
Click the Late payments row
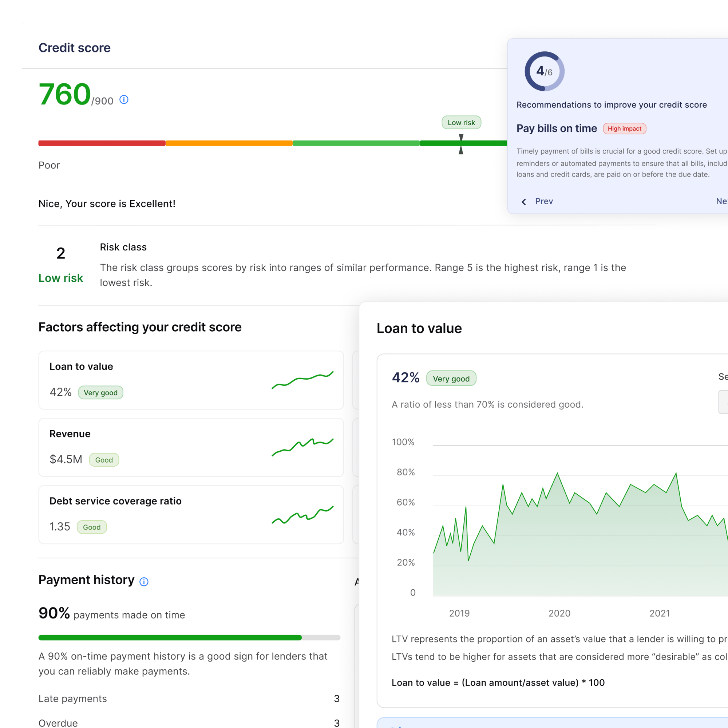click(189, 699)
